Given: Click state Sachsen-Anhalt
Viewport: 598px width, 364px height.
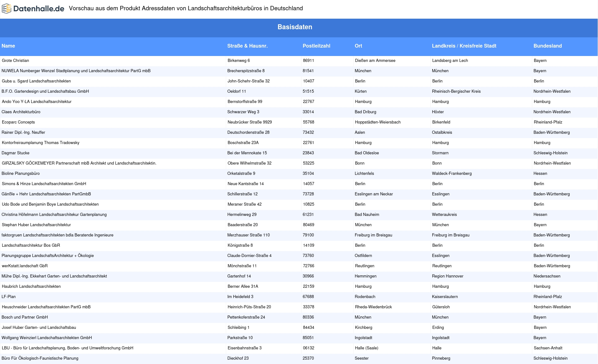Looking at the screenshot, I should [548, 348].
